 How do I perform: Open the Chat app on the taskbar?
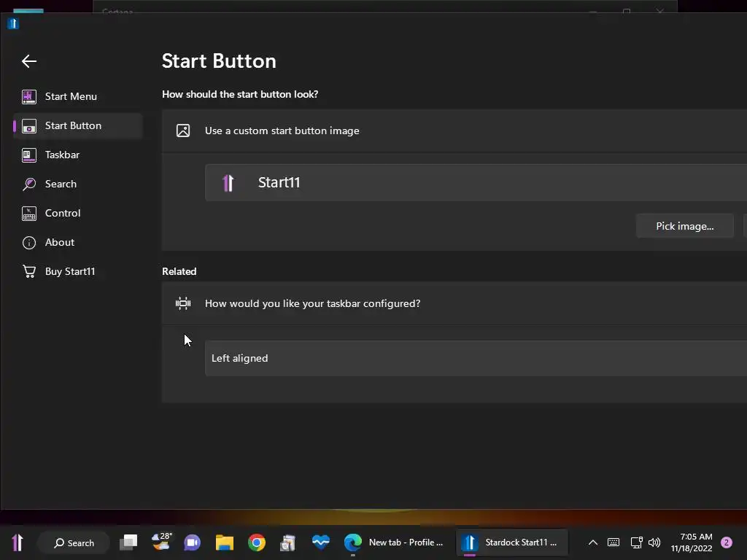tap(193, 542)
